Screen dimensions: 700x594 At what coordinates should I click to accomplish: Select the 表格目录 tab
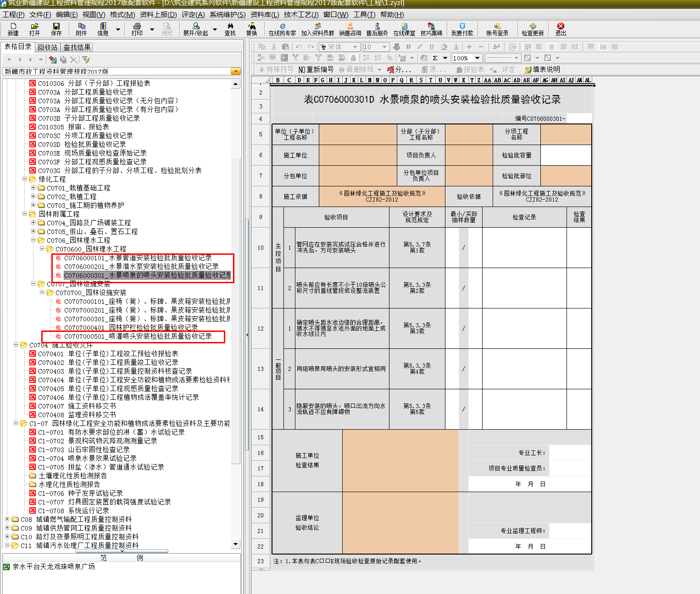(18, 47)
